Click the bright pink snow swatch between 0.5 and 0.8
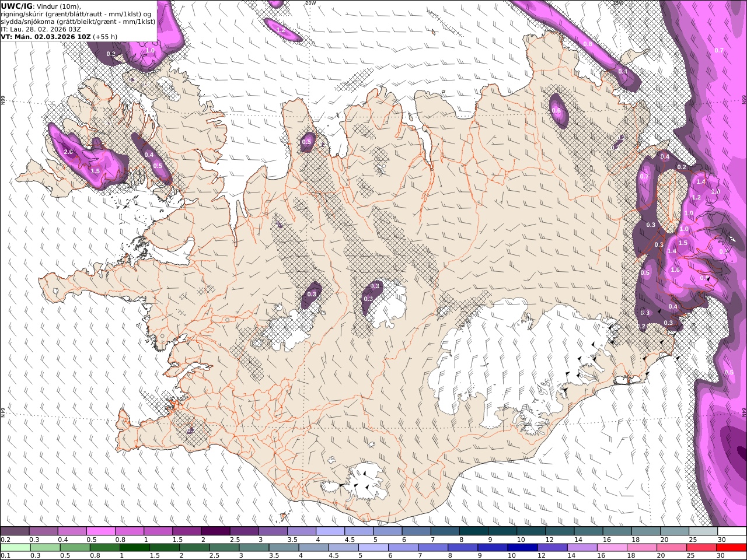 click(101, 531)
